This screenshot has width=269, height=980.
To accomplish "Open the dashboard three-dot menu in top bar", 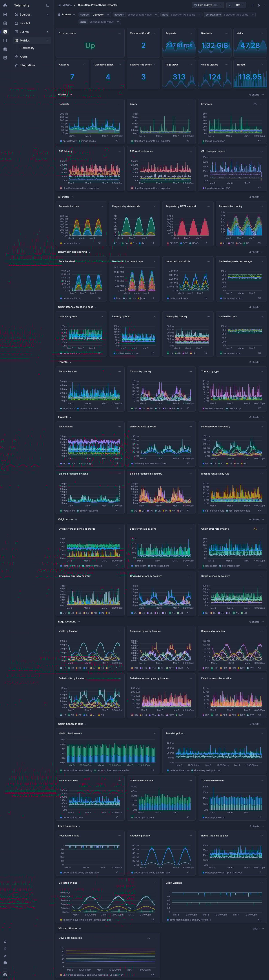I will click(264, 5).
